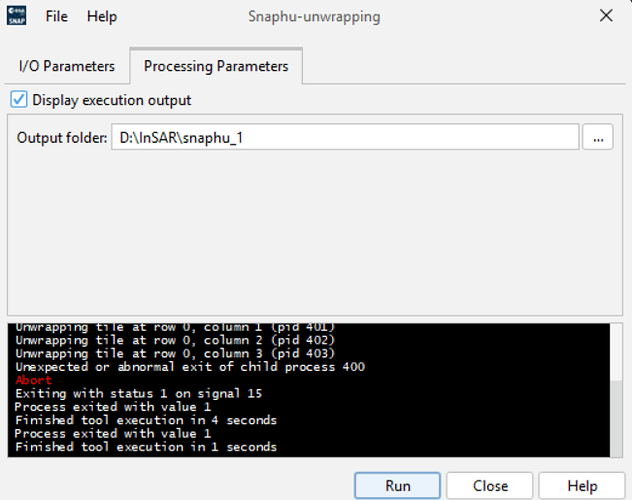Click the Close button at bottom
632x500 pixels.
coord(490,485)
